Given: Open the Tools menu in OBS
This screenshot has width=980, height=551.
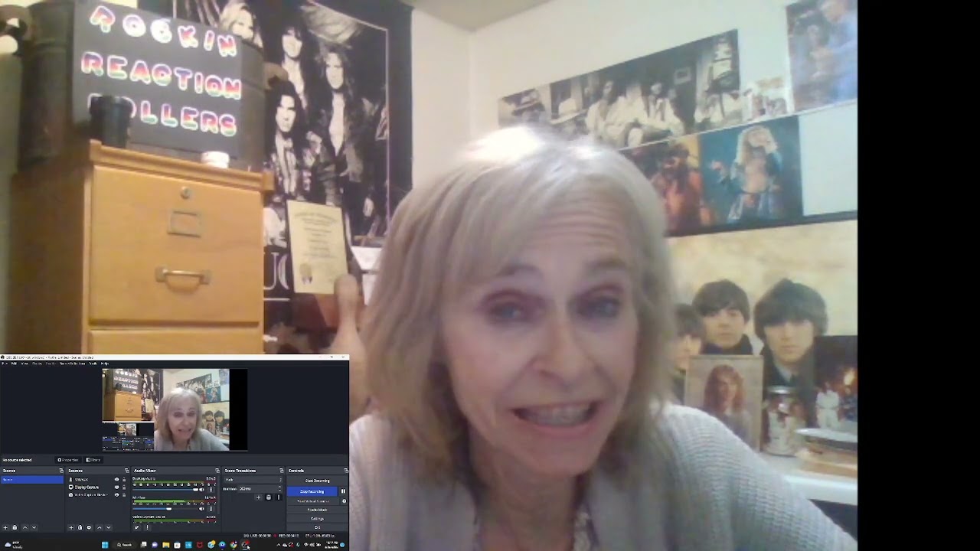Looking at the screenshot, I should 93,364.
